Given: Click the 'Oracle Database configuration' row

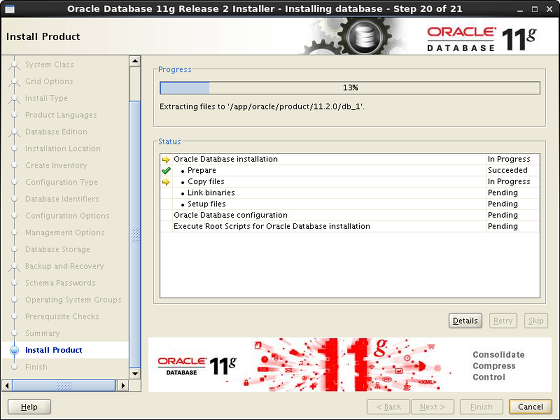Looking at the screenshot, I should 350,215.
